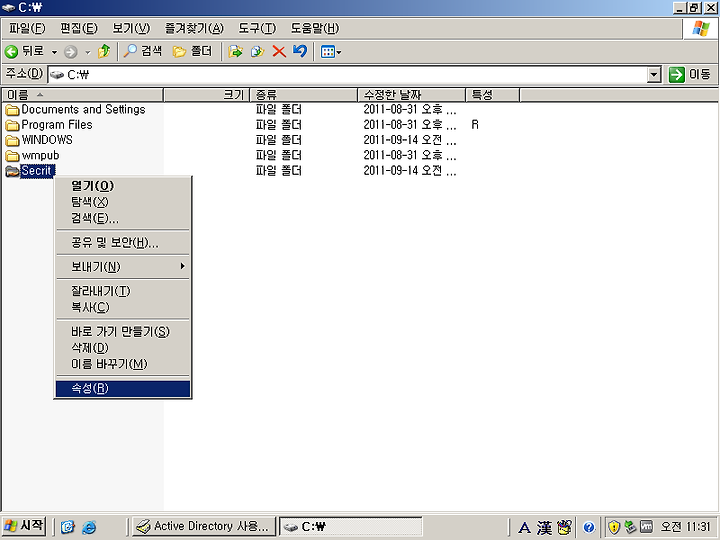
Task: Choose 검색(E)... in the context menu
Action: pyautogui.click(x=123, y=218)
